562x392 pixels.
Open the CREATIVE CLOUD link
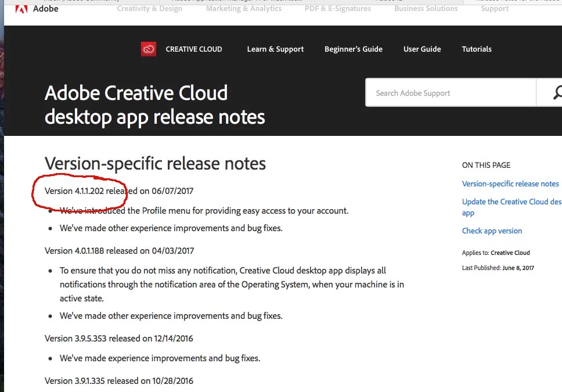tap(193, 49)
